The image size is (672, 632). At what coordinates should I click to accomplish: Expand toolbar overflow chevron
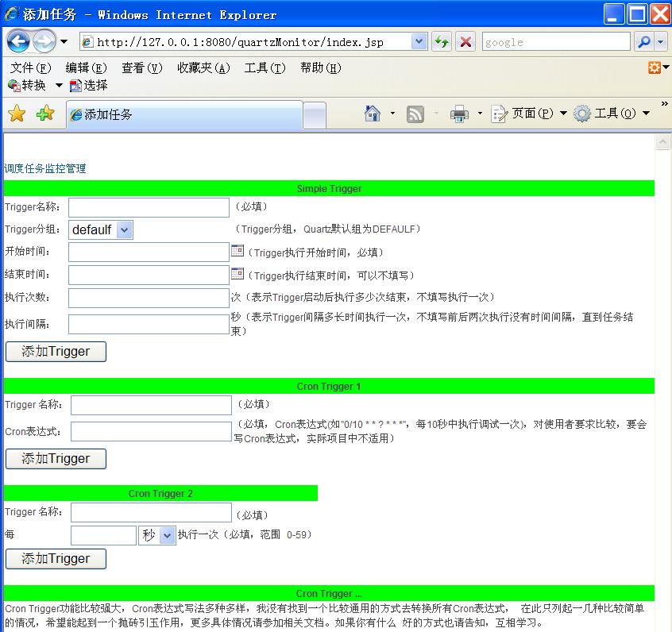(x=664, y=103)
